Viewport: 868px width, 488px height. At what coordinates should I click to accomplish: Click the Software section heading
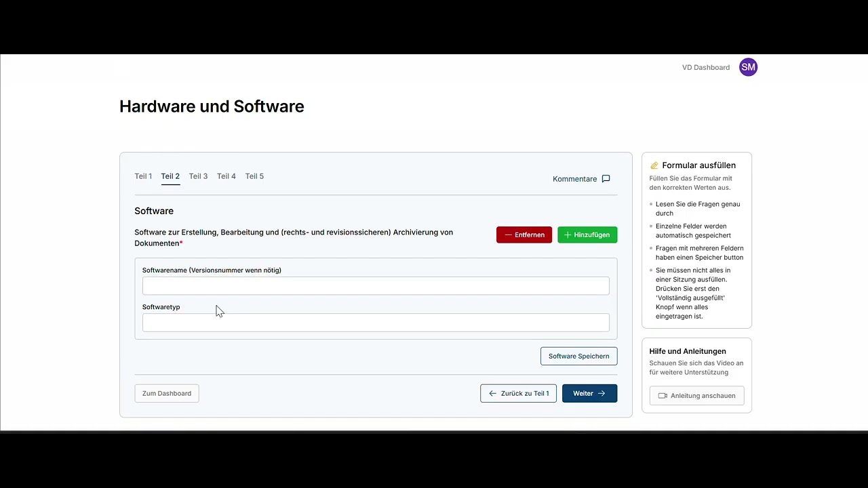154,211
